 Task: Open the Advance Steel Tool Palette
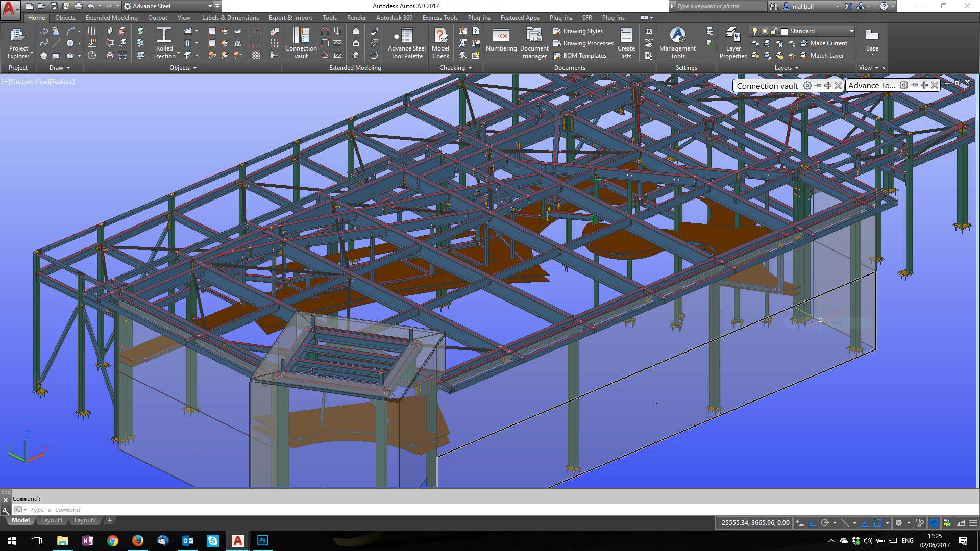point(406,44)
